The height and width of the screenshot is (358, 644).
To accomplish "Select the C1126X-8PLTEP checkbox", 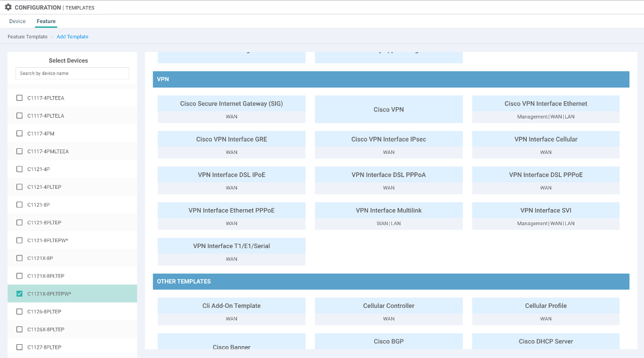I will click(x=19, y=329).
